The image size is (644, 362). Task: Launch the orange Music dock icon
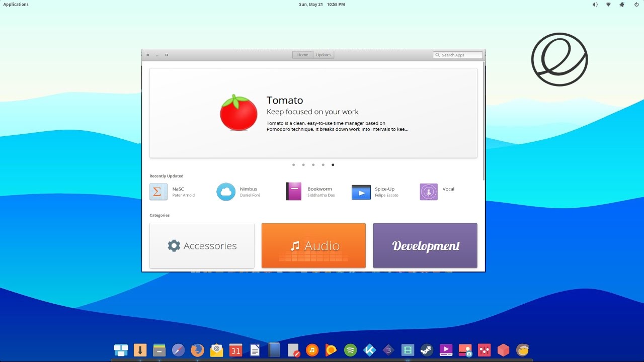(312, 350)
